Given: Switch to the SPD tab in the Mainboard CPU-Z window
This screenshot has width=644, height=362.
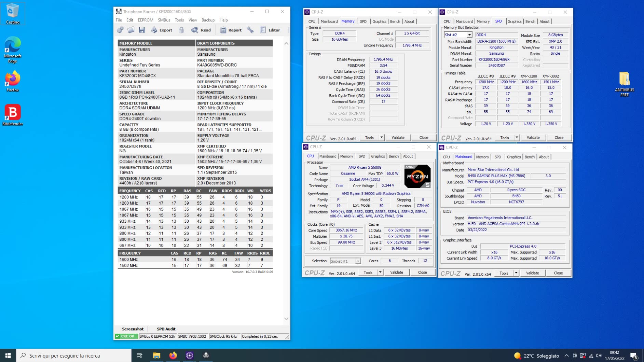Looking at the screenshot, I should (497, 157).
